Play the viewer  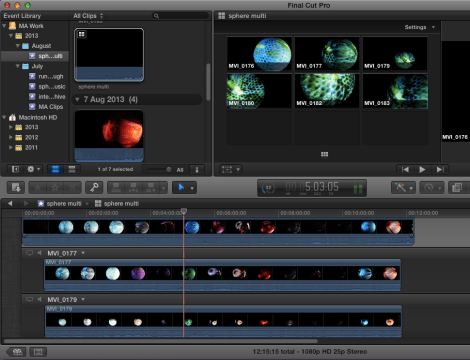[x=422, y=170]
